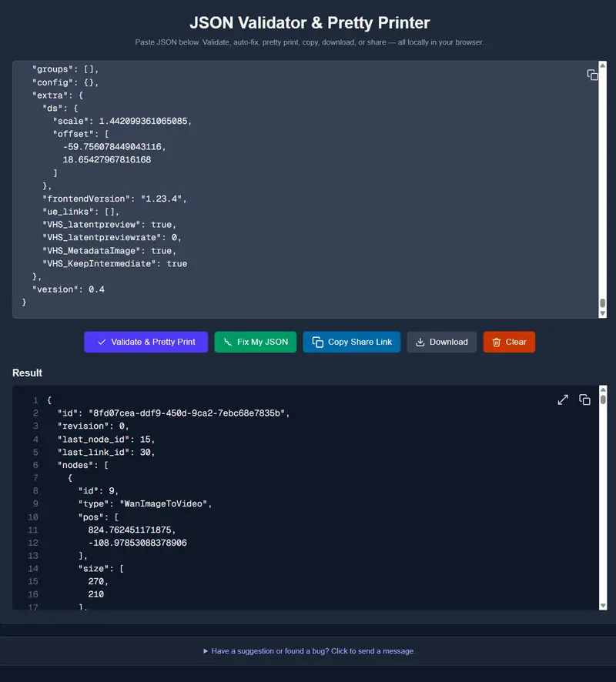616x682 pixels.
Task: Click the "frontendVersion": "1.23.4" line in input
Action: pyautogui.click(x=115, y=199)
